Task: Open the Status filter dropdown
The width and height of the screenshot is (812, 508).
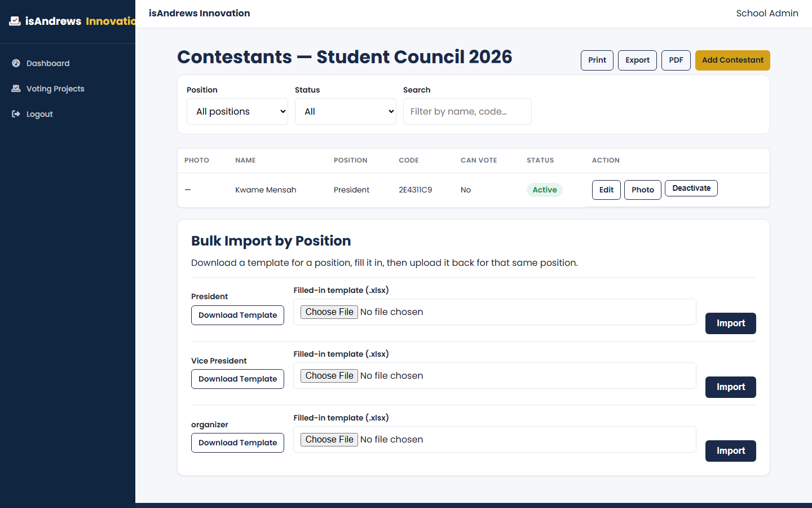Action: [x=346, y=111]
